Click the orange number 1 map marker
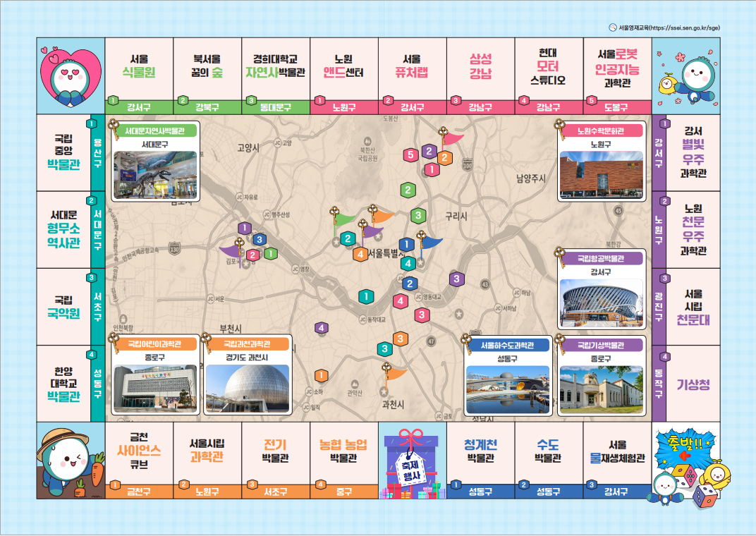756x536 pixels. pyautogui.click(x=321, y=375)
